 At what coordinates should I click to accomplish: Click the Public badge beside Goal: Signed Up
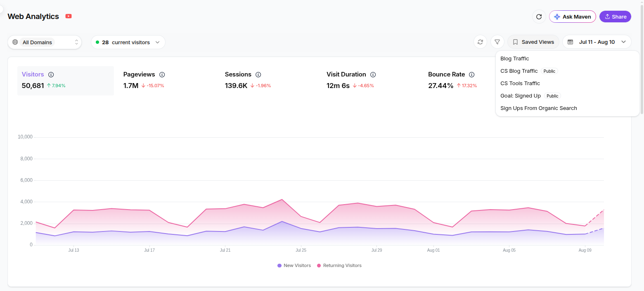coord(552,96)
